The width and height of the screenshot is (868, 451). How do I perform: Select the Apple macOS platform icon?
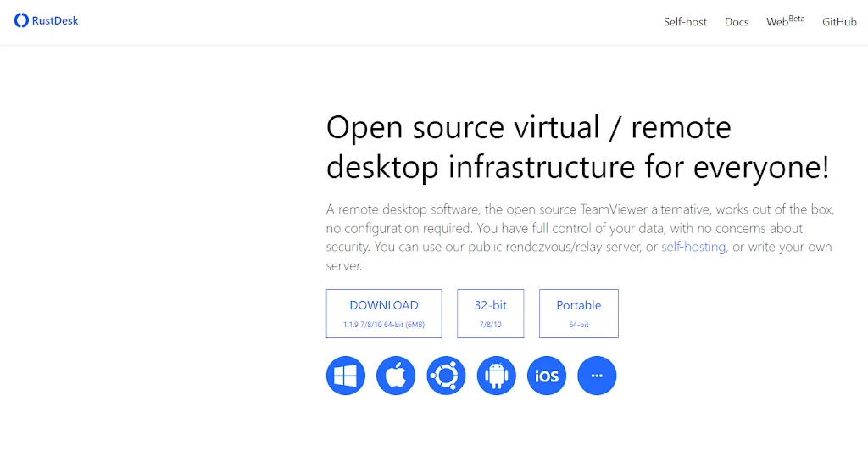coord(396,376)
